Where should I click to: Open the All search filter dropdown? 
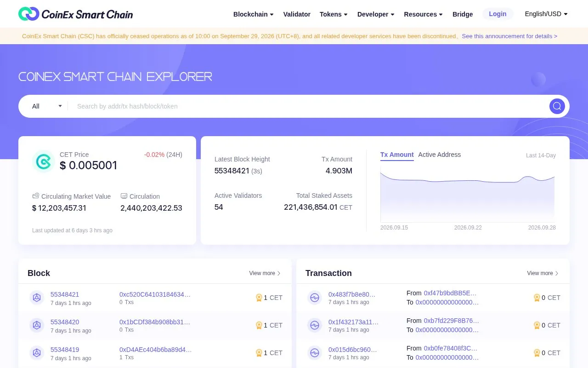pyautogui.click(x=47, y=106)
